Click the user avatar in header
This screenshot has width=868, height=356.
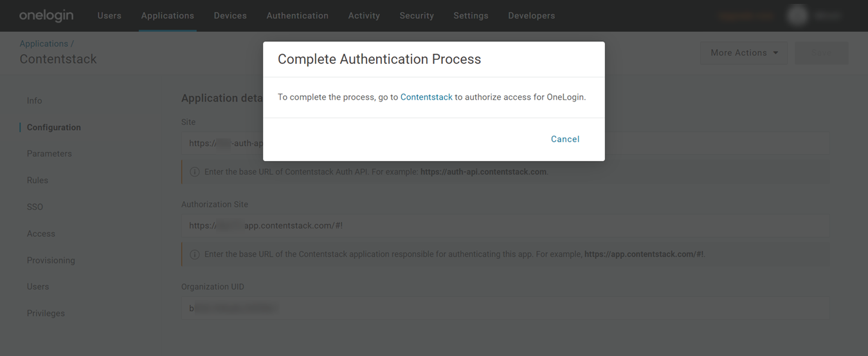pos(798,15)
